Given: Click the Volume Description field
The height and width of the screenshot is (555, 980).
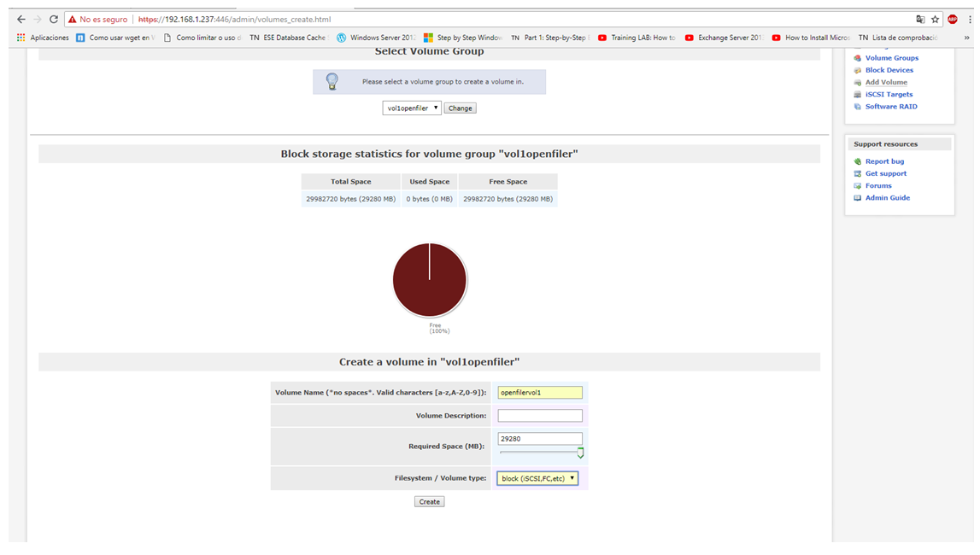Looking at the screenshot, I should 540,416.
